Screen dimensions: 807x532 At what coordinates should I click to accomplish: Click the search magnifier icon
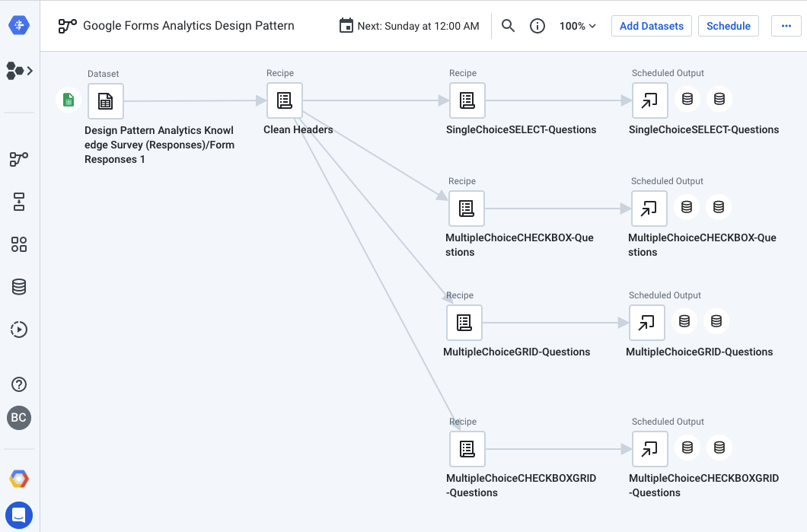[509, 26]
